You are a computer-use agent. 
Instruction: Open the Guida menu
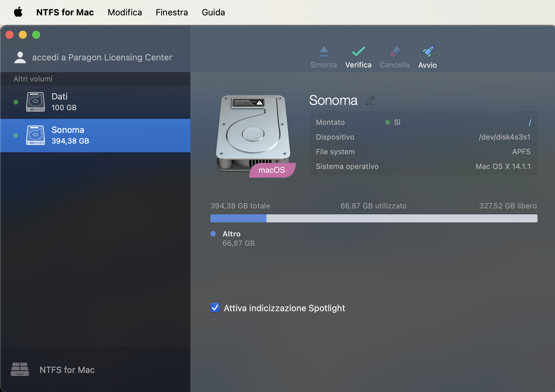click(x=214, y=12)
